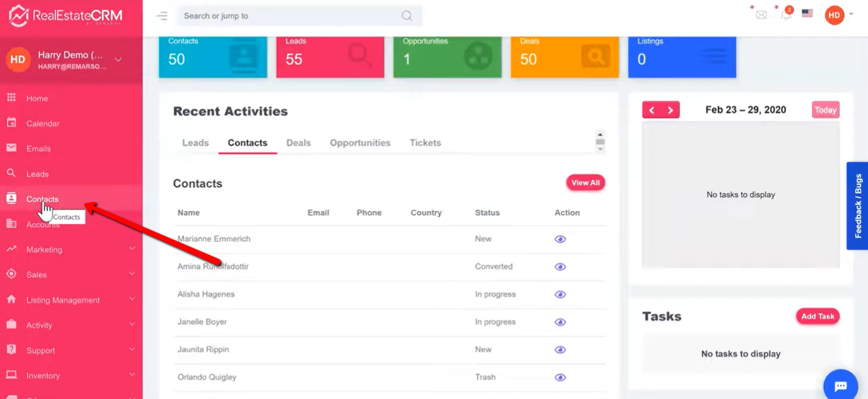Screen dimensions: 868x399
Task: Click the View All contacts button
Action: coord(585,183)
